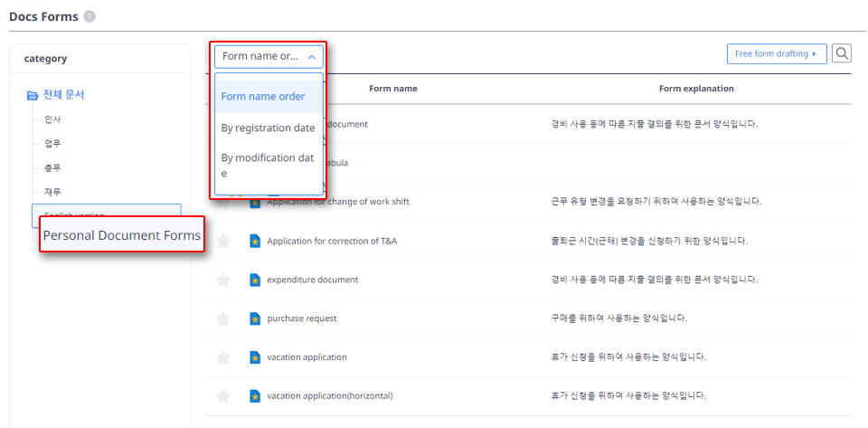Select the 총무 category
This screenshot has width=868, height=428.
coord(52,167)
